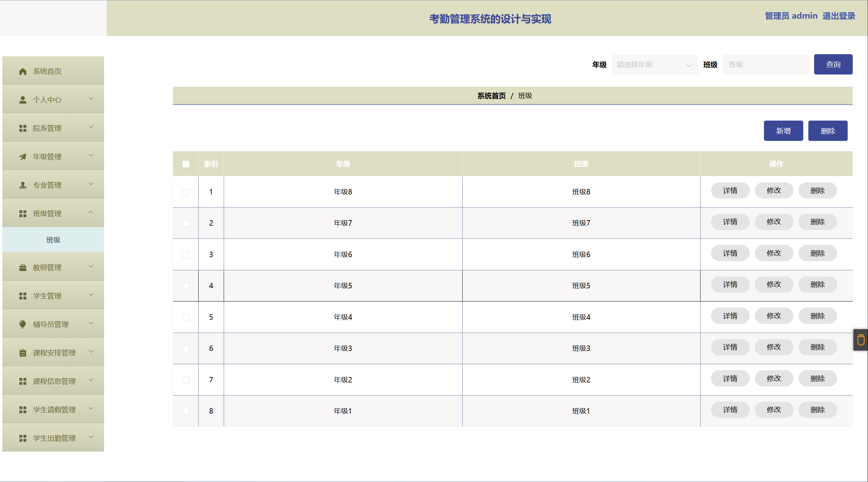Image resolution: width=868 pixels, height=482 pixels.
Task: Click the clipboard icon beside 课程安排管理
Action: (23, 353)
